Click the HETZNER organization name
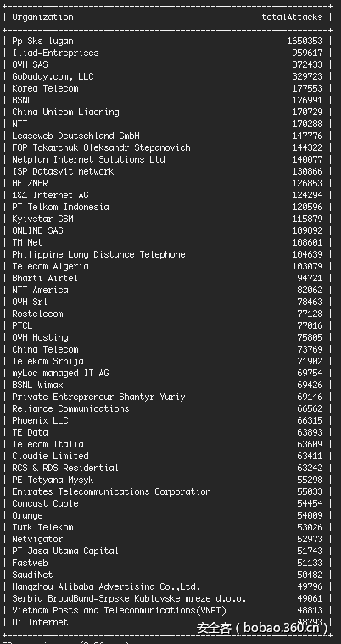Image resolution: width=341 pixels, height=644 pixels. (x=30, y=183)
